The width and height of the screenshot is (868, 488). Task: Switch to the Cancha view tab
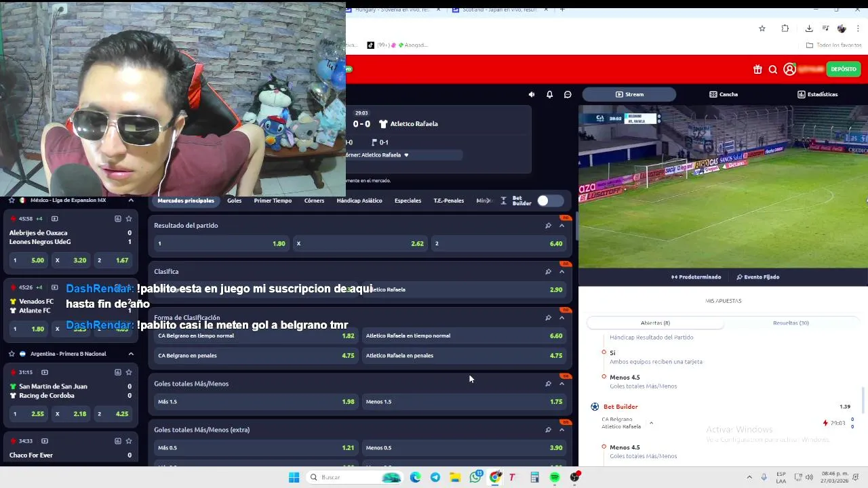pyautogui.click(x=723, y=94)
